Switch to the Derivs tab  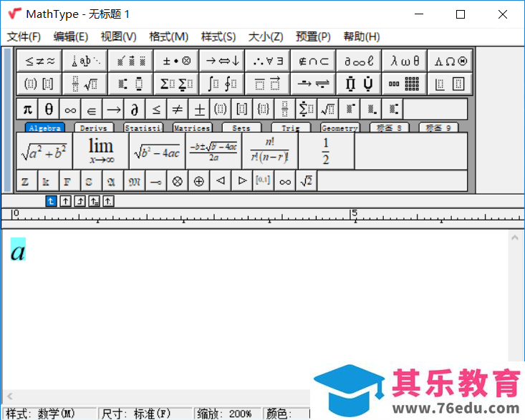pos(94,128)
